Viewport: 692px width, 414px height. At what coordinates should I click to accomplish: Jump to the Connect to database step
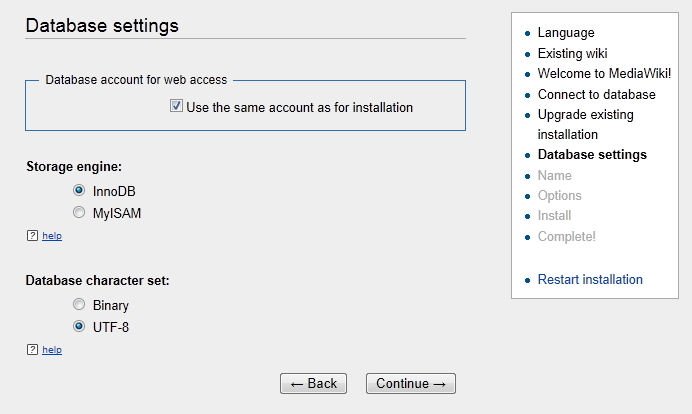click(x=596, y=94)
